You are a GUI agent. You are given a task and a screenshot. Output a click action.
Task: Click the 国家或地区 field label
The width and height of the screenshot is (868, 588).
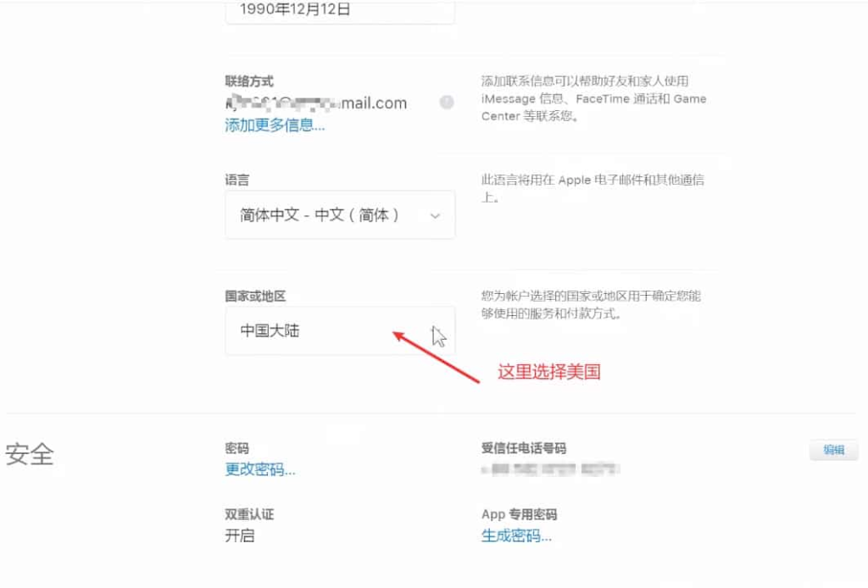tap(255, 296)
